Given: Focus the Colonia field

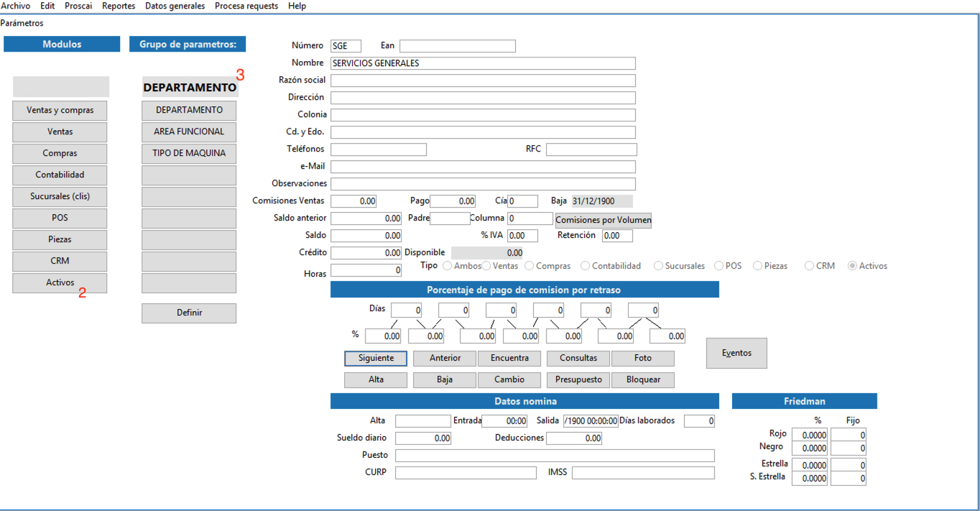Looking at the screenshot, I should click(x=484, y=115).
